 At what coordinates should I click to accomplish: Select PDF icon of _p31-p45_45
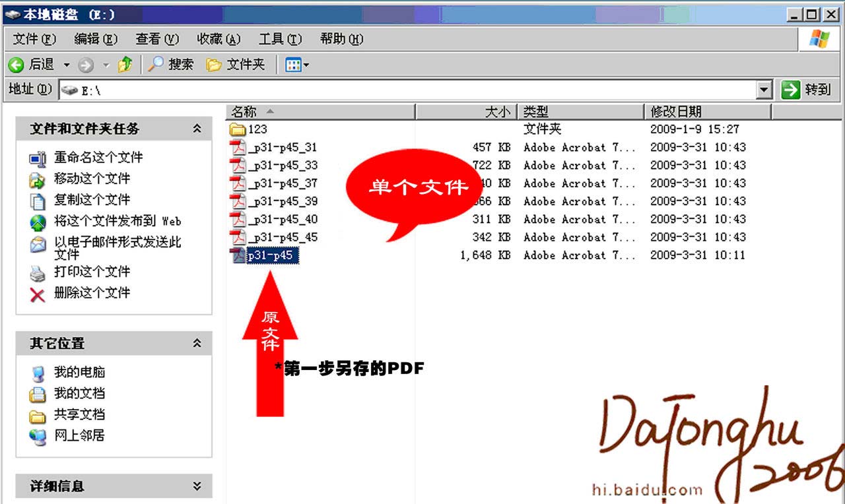point(238,237)
